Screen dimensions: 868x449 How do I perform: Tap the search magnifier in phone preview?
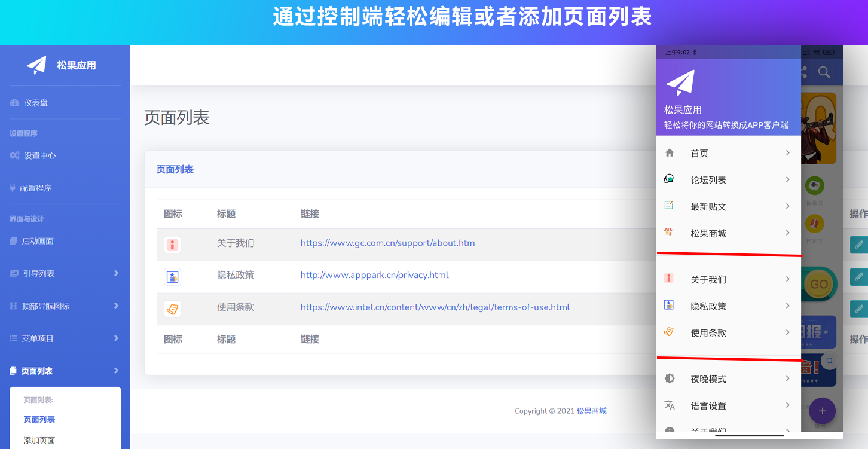point(824,72)
